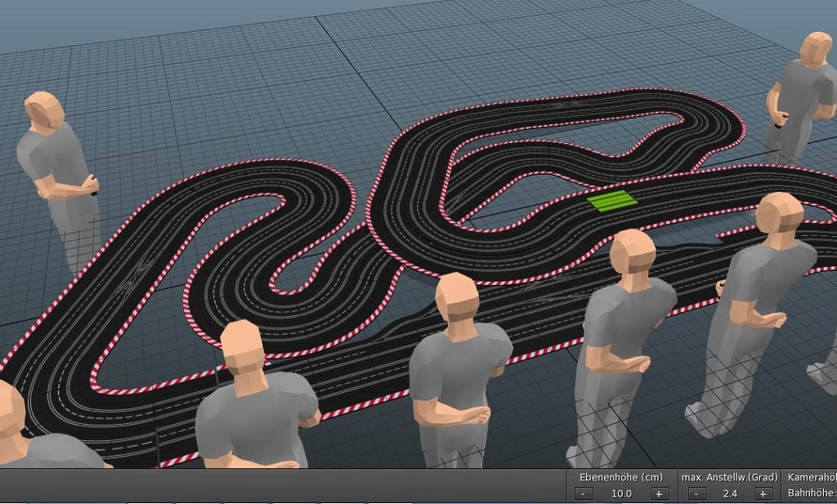Increase max. Anstellw. with the plus button
The width and height of the screenshot is (837, 504).
click(763, 494)
